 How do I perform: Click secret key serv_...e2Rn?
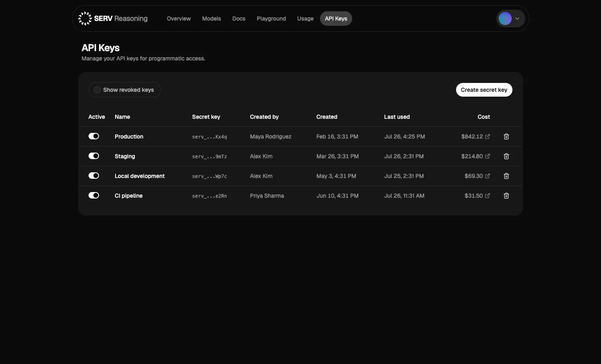click(x=209, y=196)
